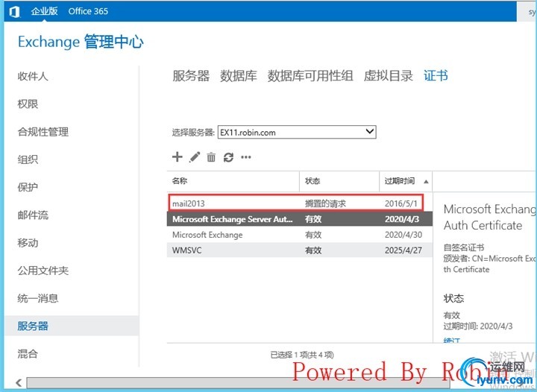The height and width of the screenshot is (392, 537).
Task: Go to 移动 in the sidebar
Action: coord(28,243)
